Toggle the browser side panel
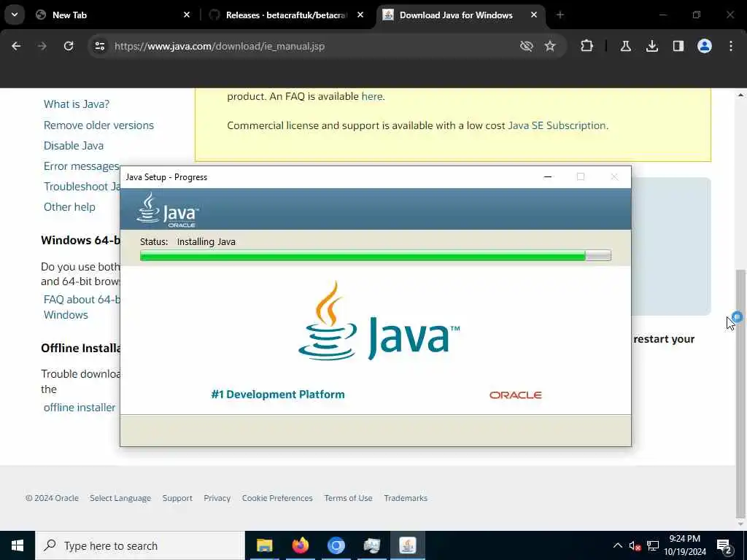This screenshot has width=747, height=560. [x=678, y=46]
